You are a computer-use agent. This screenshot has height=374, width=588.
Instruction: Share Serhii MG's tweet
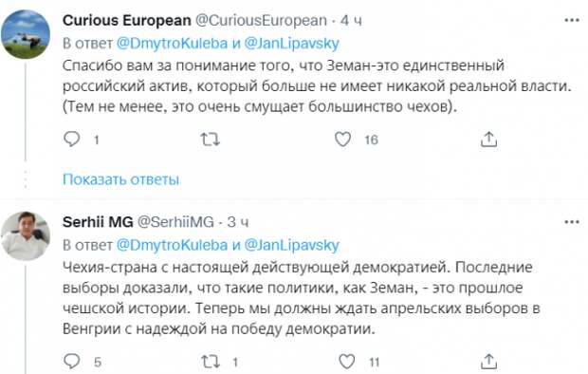point(488,362)
